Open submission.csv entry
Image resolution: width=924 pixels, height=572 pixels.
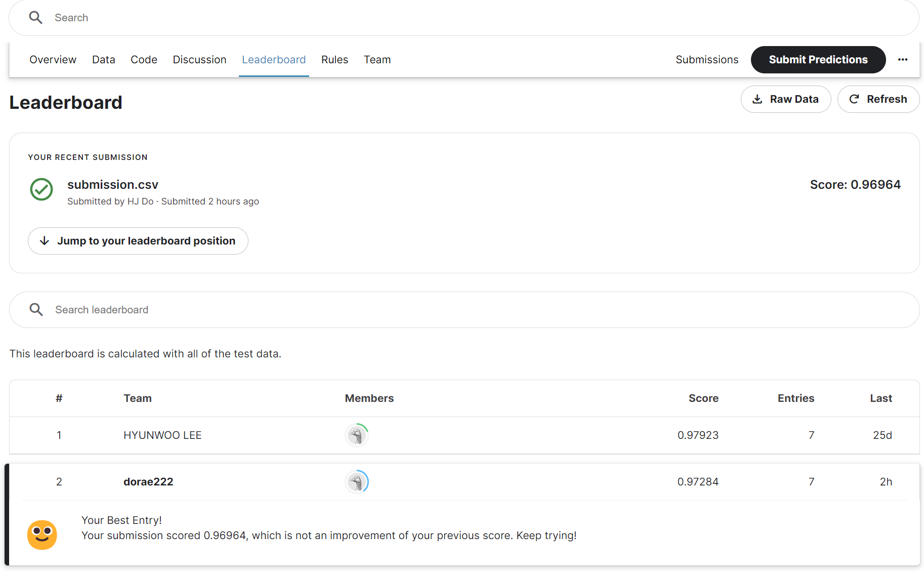point(113,185)
